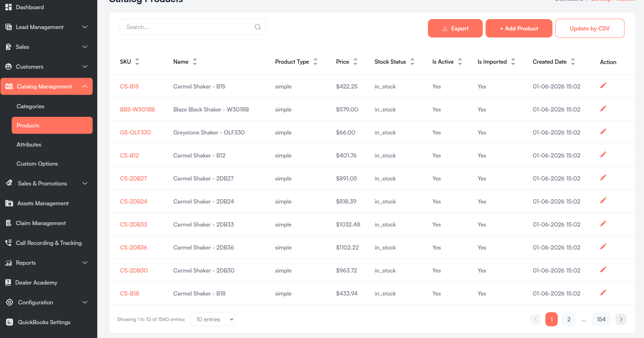Sort by Created Date arrows
This screenshot has width=644, height=338.
[x=573, y=62]
